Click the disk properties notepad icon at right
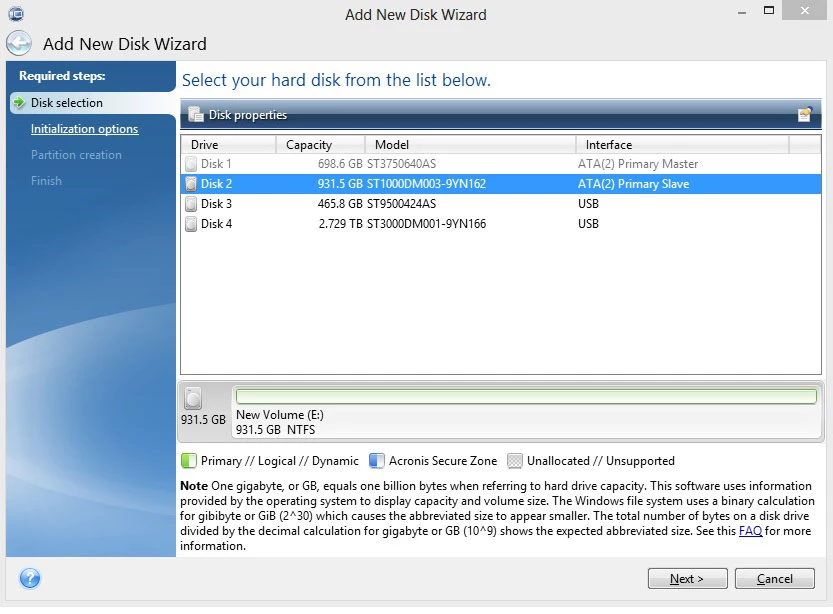 (804, 115)
